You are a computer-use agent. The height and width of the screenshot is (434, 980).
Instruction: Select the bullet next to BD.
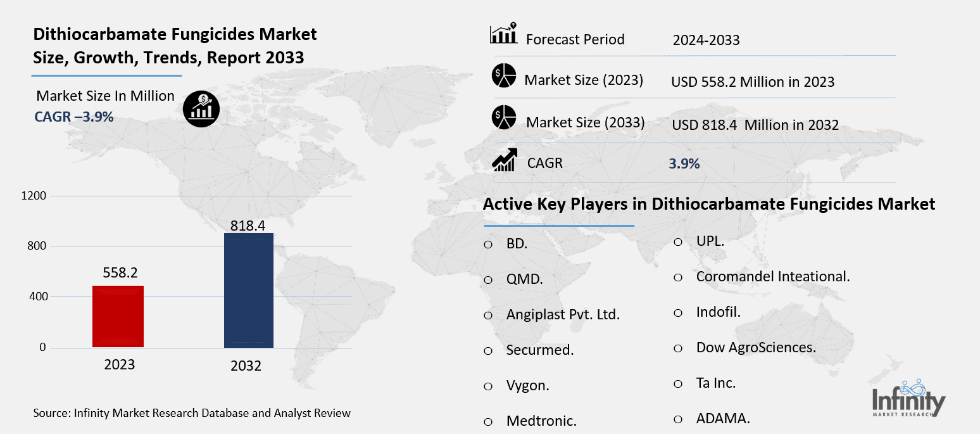[487, 244]
